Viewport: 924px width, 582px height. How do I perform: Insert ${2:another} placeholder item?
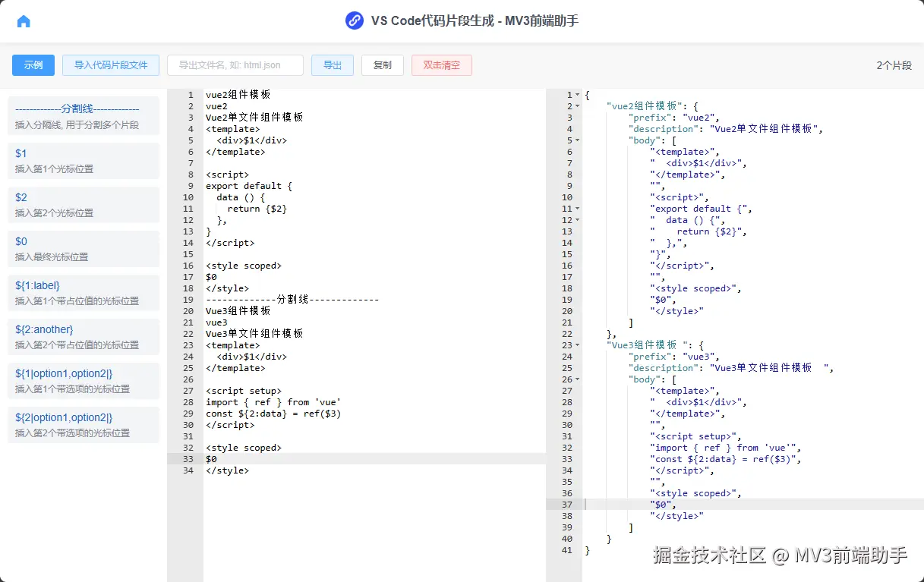84,336
